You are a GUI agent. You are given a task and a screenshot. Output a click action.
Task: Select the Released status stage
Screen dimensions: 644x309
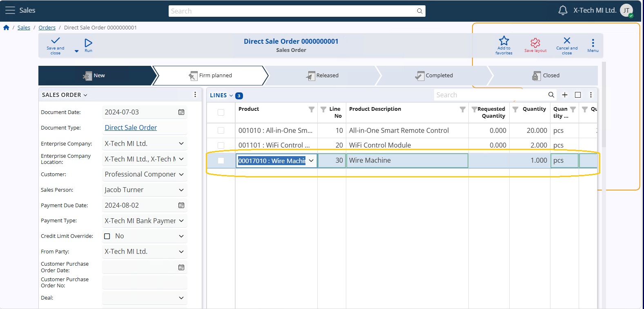pos(323,76)
